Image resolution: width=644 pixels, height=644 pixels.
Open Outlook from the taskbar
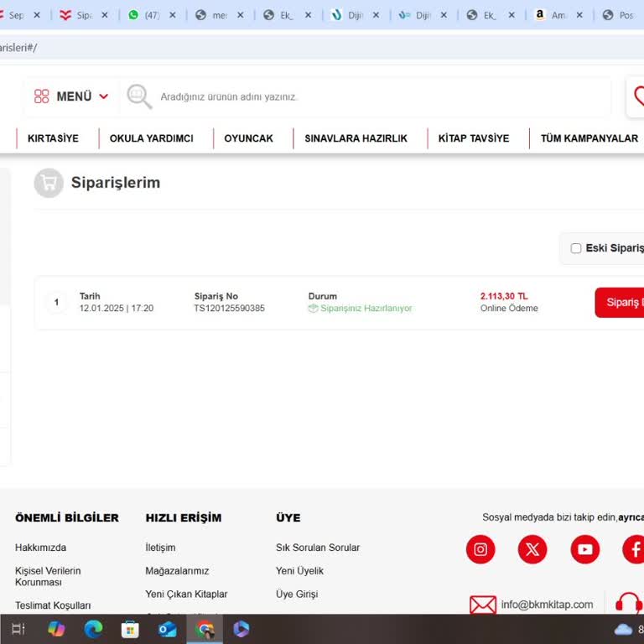click(168, 629)
